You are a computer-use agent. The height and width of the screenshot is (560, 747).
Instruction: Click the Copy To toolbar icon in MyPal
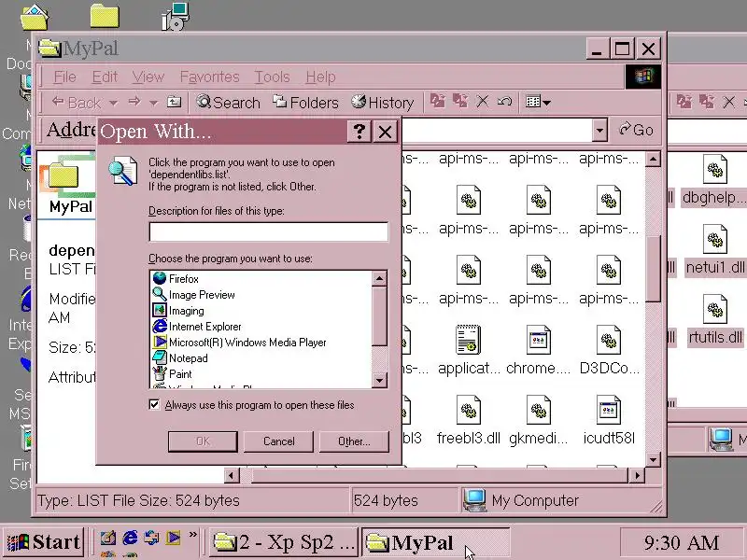point(460,102)
